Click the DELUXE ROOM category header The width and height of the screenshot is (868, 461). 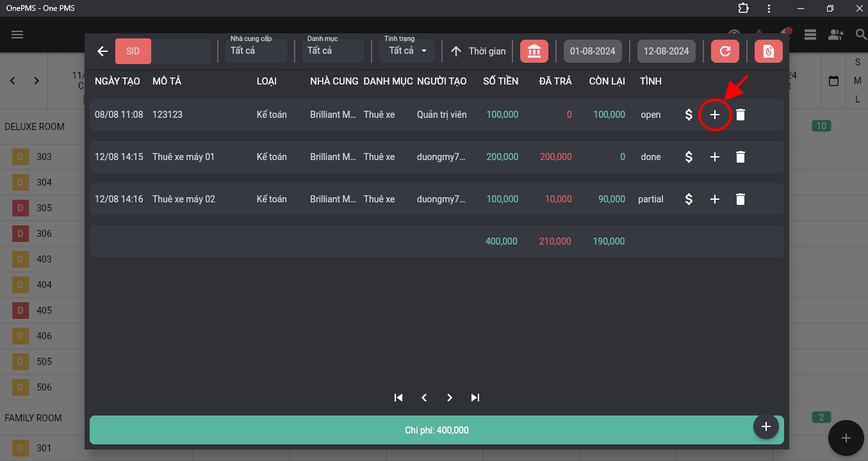tap(35, 127)
